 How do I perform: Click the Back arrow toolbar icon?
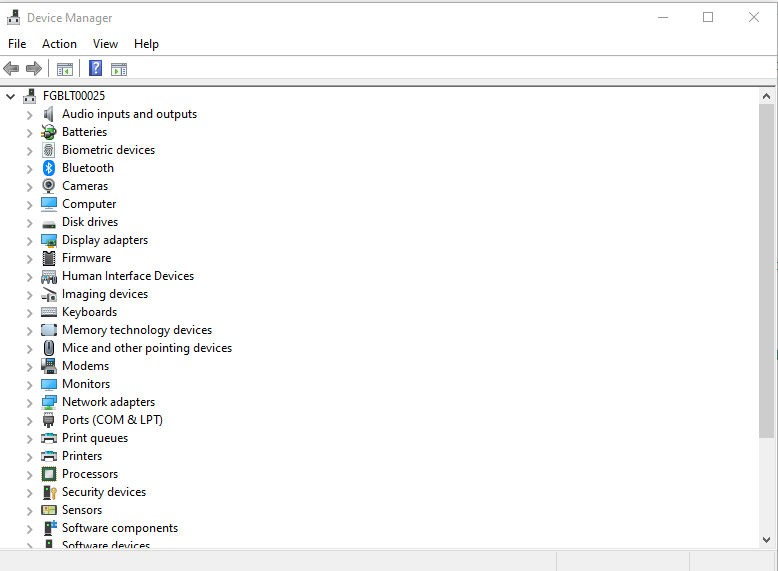[11, 68]
